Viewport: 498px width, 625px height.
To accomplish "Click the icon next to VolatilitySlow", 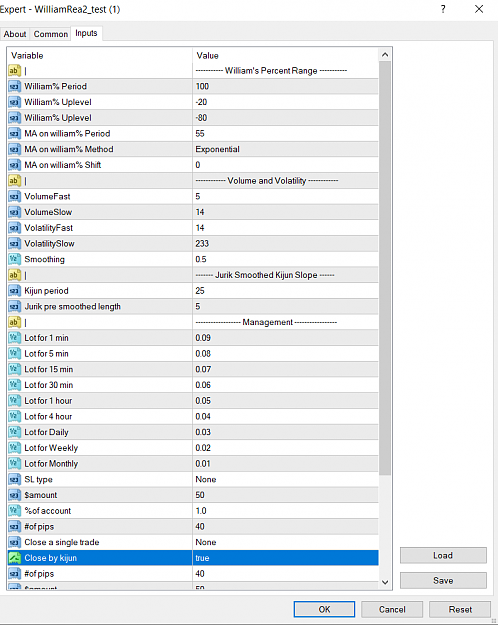I will pyautogui.click(x=14, y=244).
